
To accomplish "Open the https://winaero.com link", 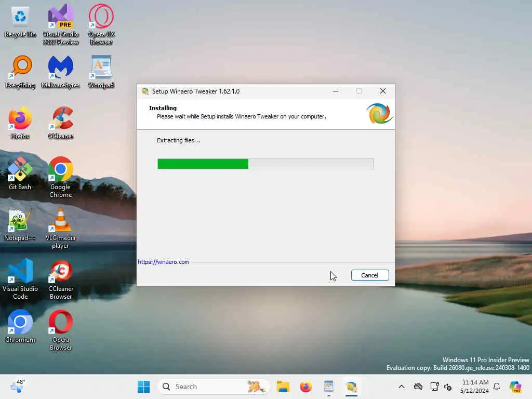I will pyautogui.click(x=163, y=262).
